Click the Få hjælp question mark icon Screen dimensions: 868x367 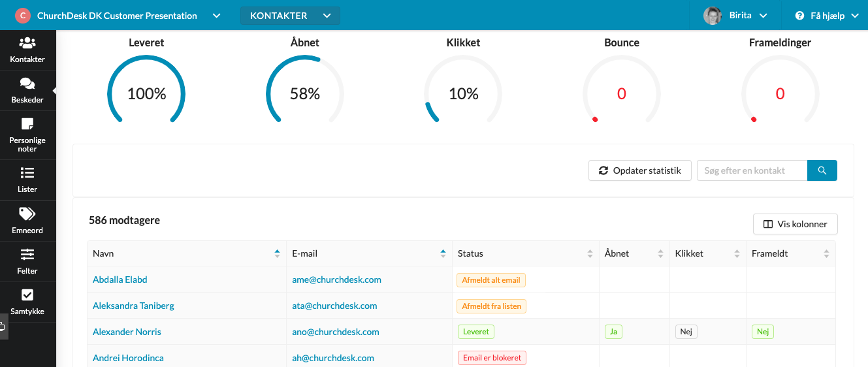coord(799,16)
